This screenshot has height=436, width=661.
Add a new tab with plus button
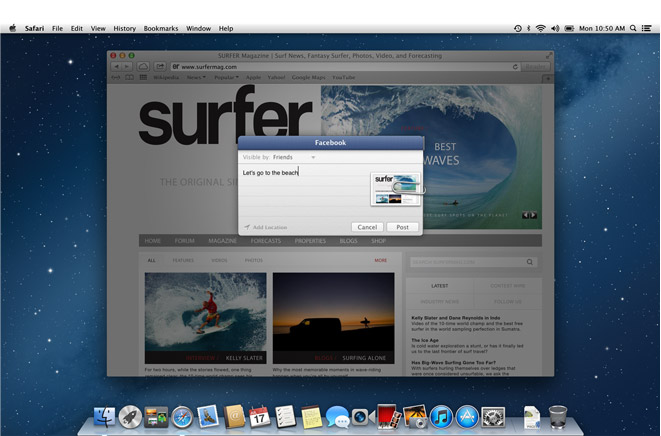tap(548, 78)
